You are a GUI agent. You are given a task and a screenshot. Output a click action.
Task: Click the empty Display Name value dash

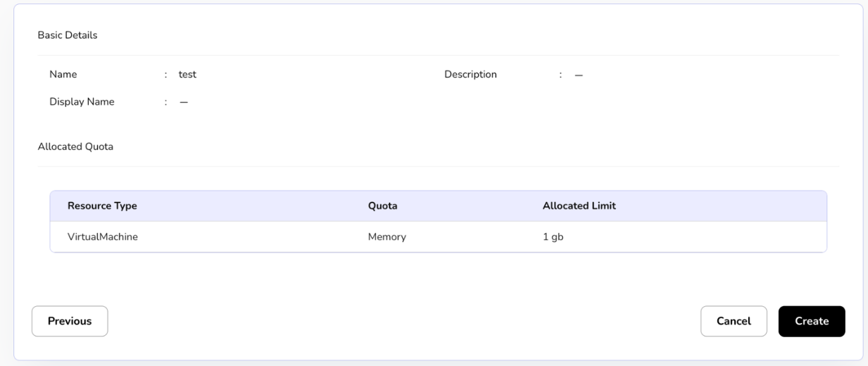click(184, 102)
